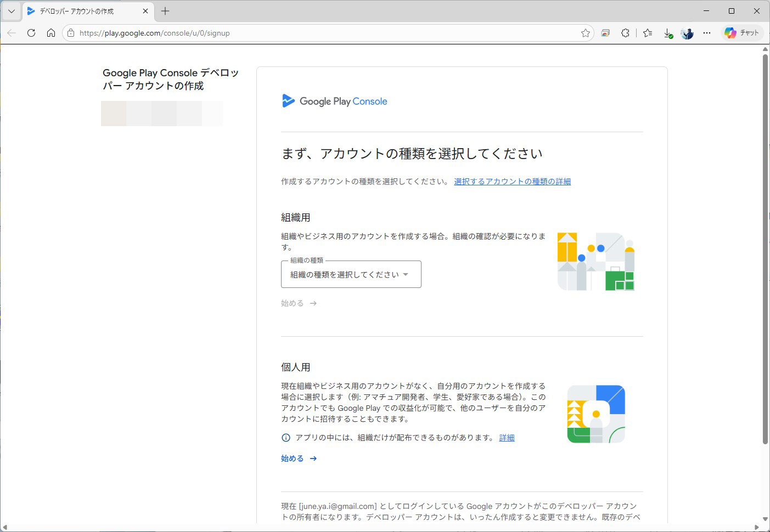Image resolution: width=770 pixels, height=532 pixels.
Task: Click the disabled 始める under 組織用
Action: point(299,303)
